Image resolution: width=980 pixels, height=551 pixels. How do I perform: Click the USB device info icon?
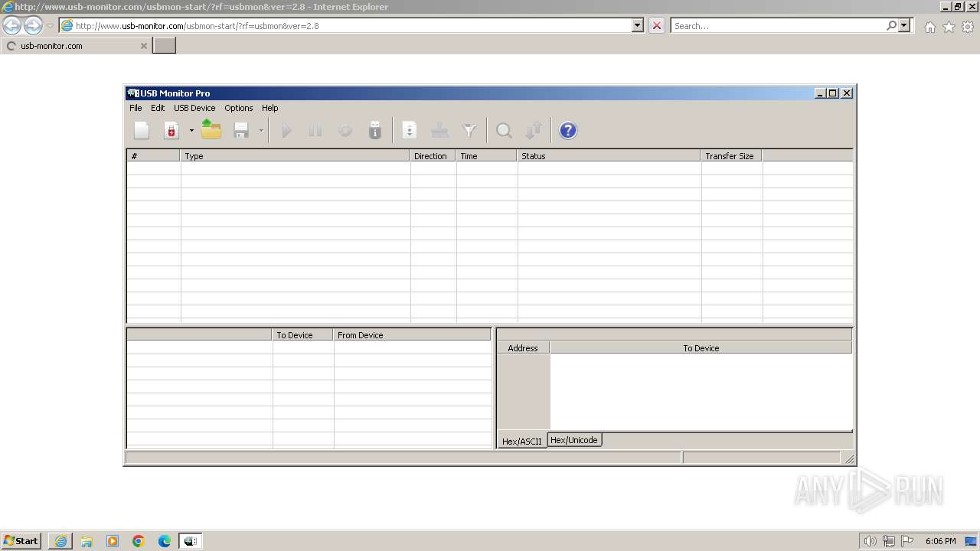375,131
